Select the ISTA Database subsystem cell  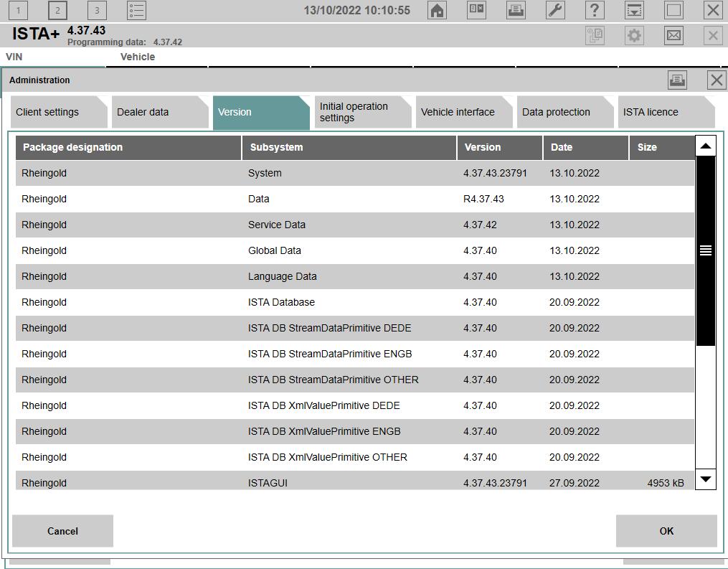click(281, 302)
